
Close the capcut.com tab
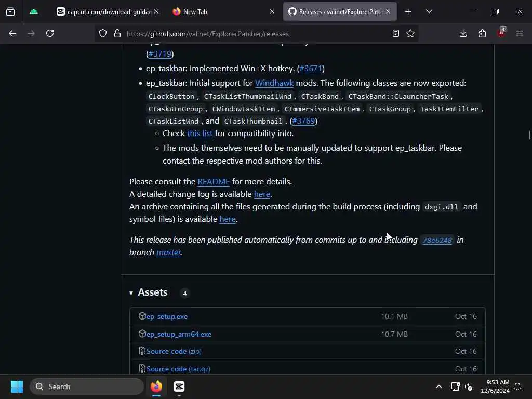(x=156, y=11)
